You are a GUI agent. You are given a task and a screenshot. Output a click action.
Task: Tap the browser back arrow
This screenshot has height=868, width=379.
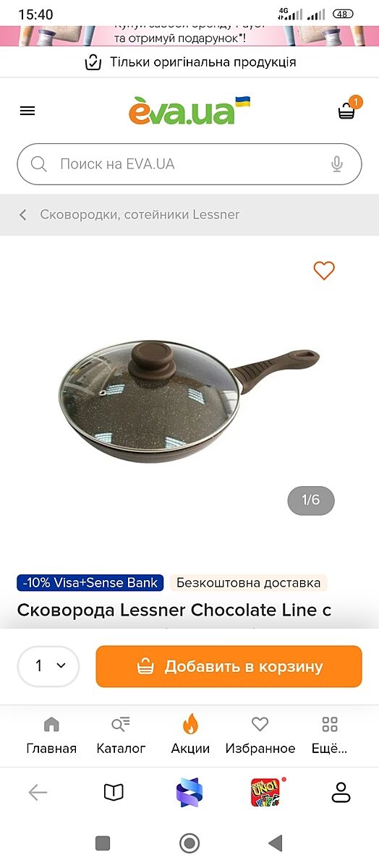tap(38, 793)
